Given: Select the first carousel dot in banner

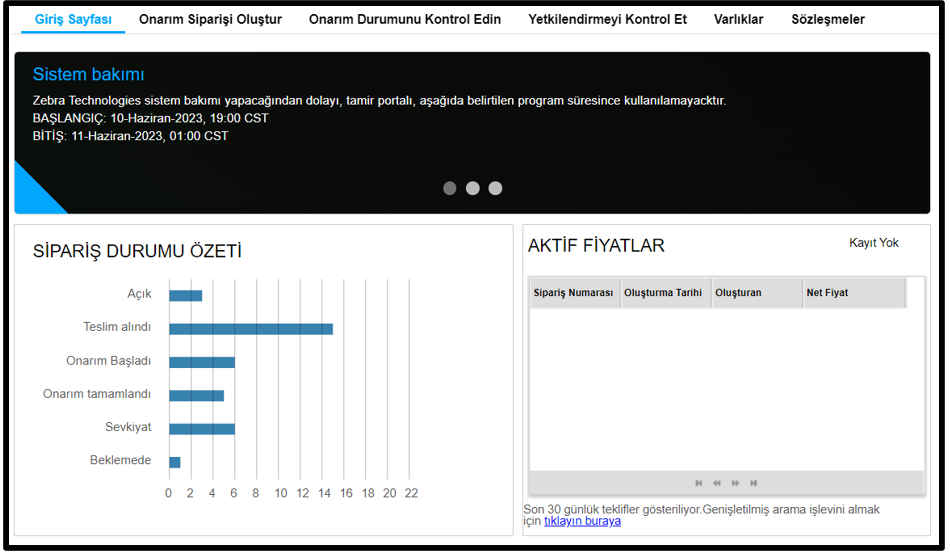Looking at the screenshot, I should (x=450, y=188).
